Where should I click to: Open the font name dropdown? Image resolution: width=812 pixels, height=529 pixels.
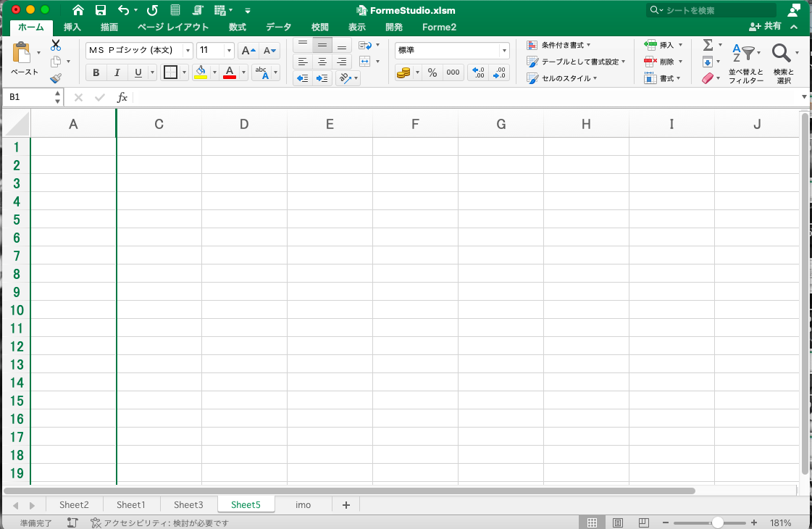tap(188, 51)
